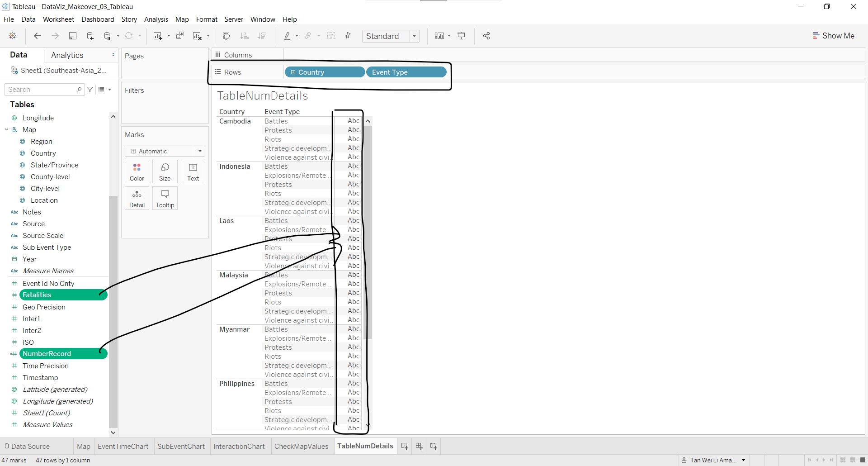Viewport: 868px width, 466px height.
Task: Switch to the SubEventChart sheet tab
Action: (x=181, y=447)
